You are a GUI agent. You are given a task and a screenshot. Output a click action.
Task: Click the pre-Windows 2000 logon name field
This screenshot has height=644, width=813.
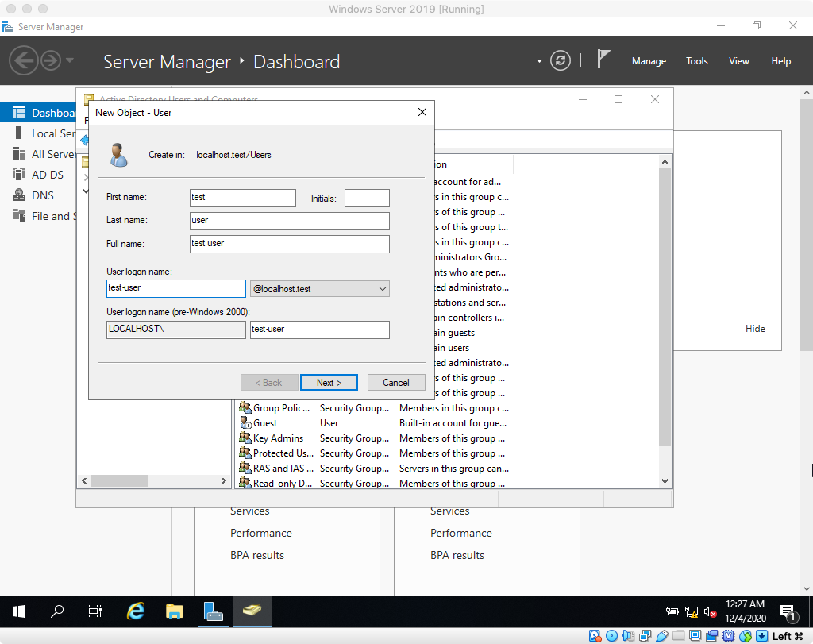[x=319, y=330]
